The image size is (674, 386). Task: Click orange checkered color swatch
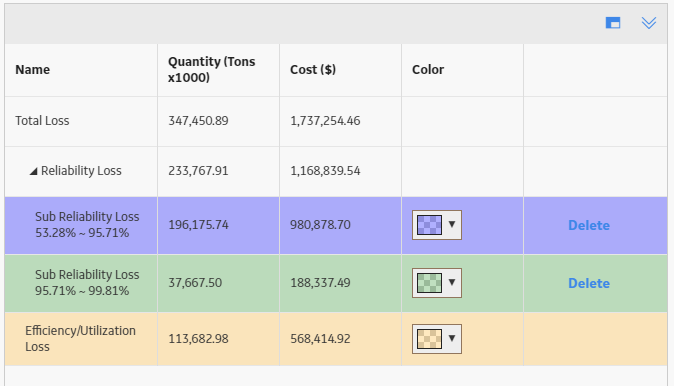click(x=429, y=339)
